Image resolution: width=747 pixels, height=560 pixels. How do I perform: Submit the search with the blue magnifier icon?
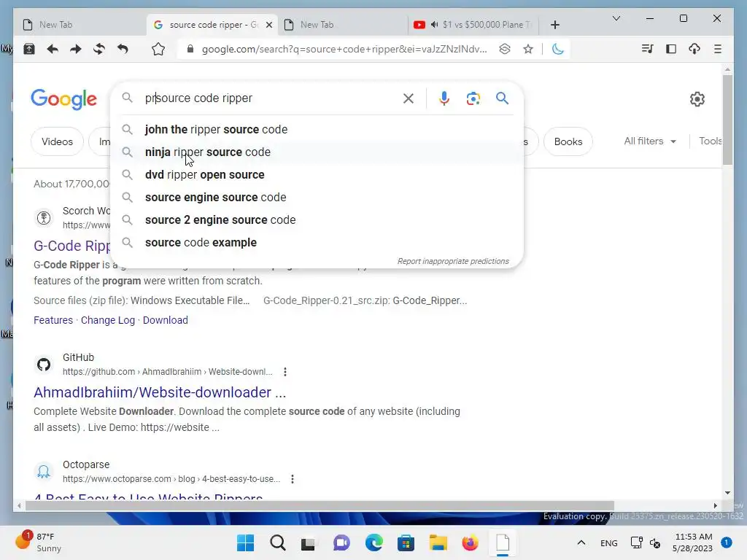502,98
